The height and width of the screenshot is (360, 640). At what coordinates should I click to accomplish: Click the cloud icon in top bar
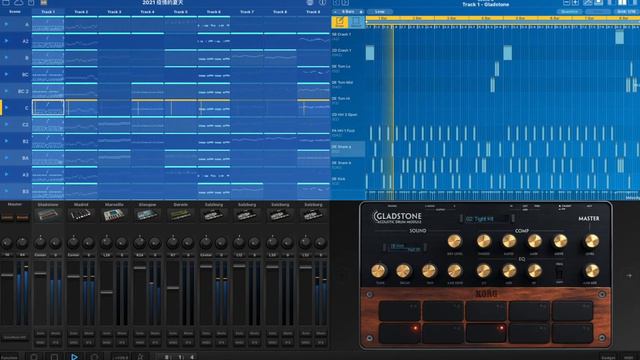point(19,2)
